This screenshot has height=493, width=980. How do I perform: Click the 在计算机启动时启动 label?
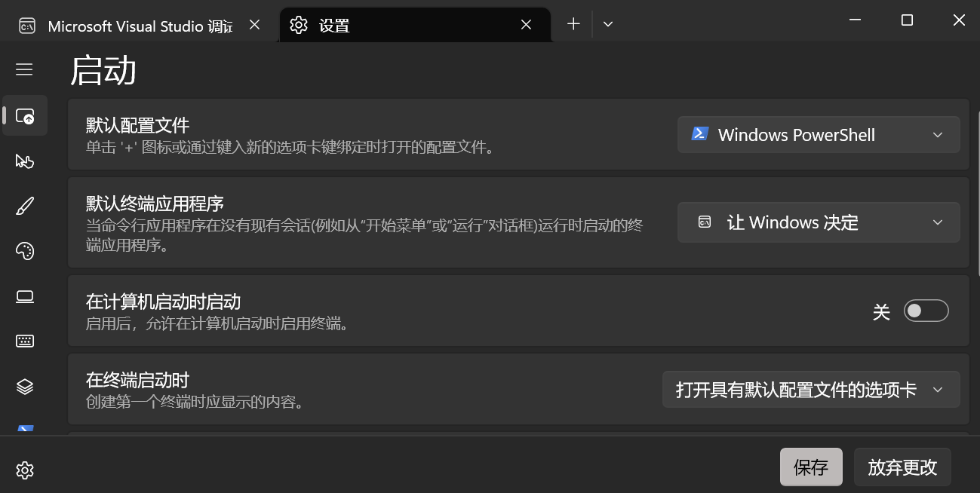coord(163,302)
